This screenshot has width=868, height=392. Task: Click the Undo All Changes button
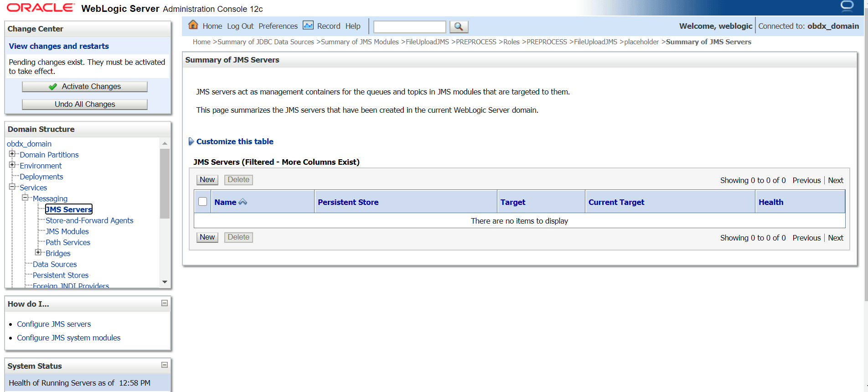(85, 105)
